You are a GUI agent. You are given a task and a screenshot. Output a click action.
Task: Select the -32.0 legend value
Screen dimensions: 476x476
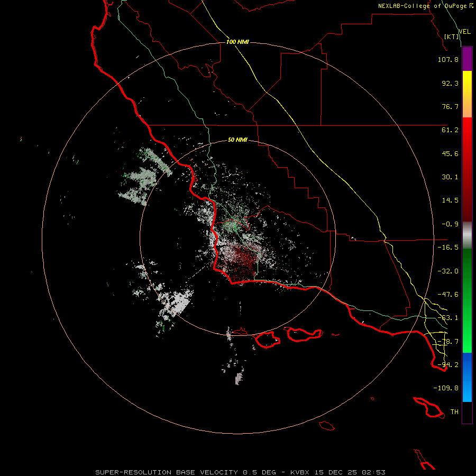click(x=448, y=271)
